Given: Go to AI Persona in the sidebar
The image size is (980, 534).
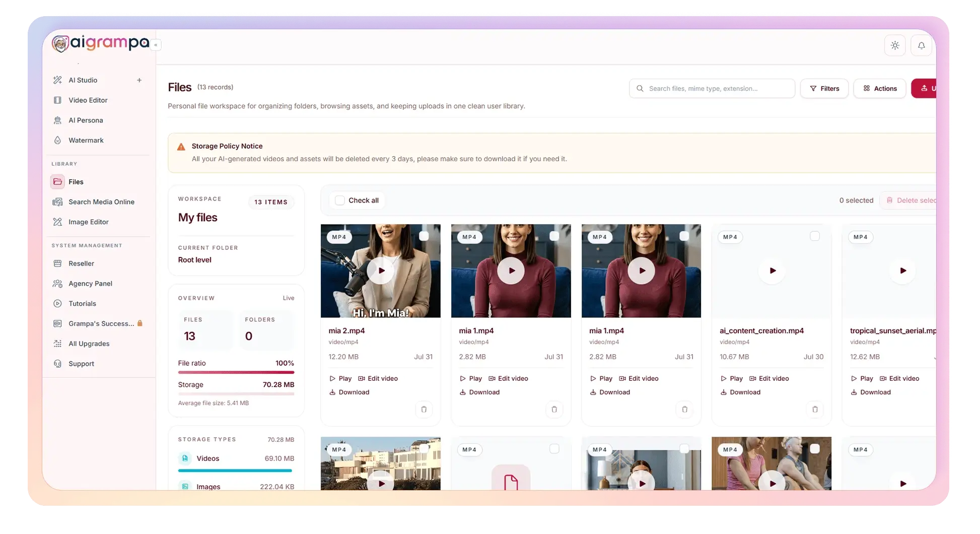Looking at the screenshot, I should [86, 120].
